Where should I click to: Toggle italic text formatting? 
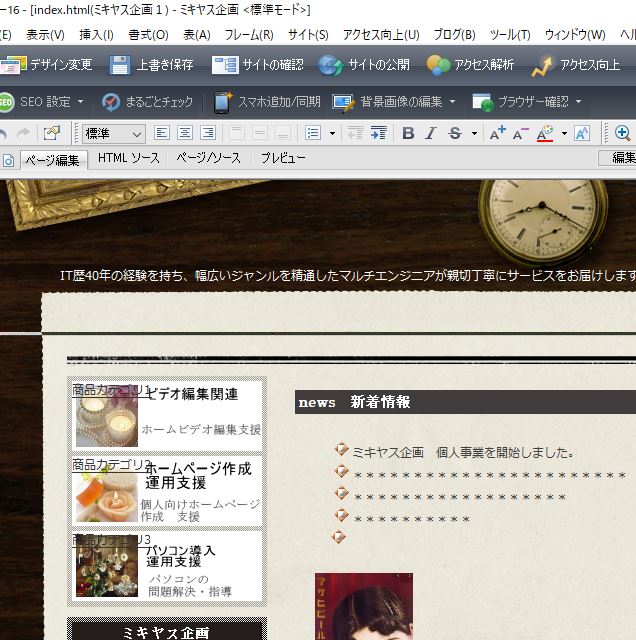[431, 133]
